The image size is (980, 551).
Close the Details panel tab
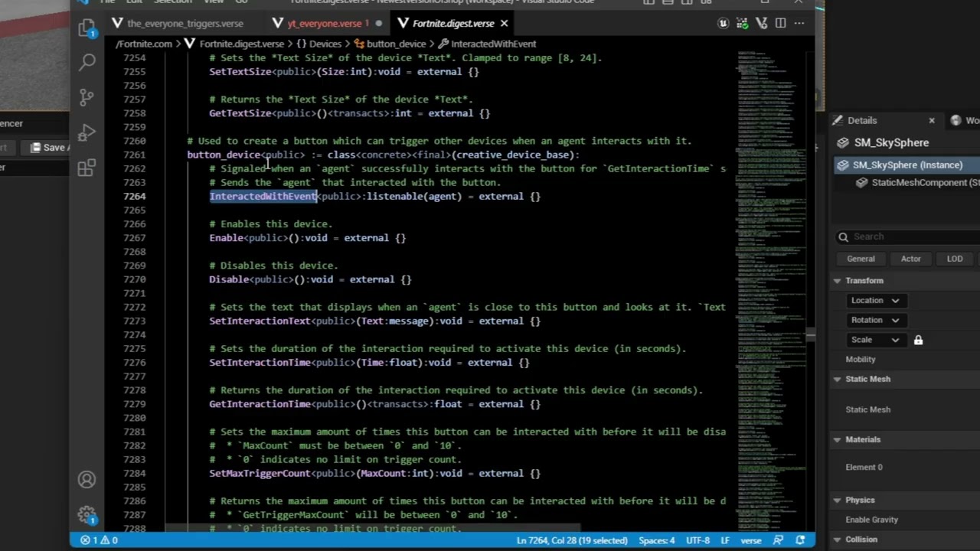pyautogui.click(x=932, y=120)
